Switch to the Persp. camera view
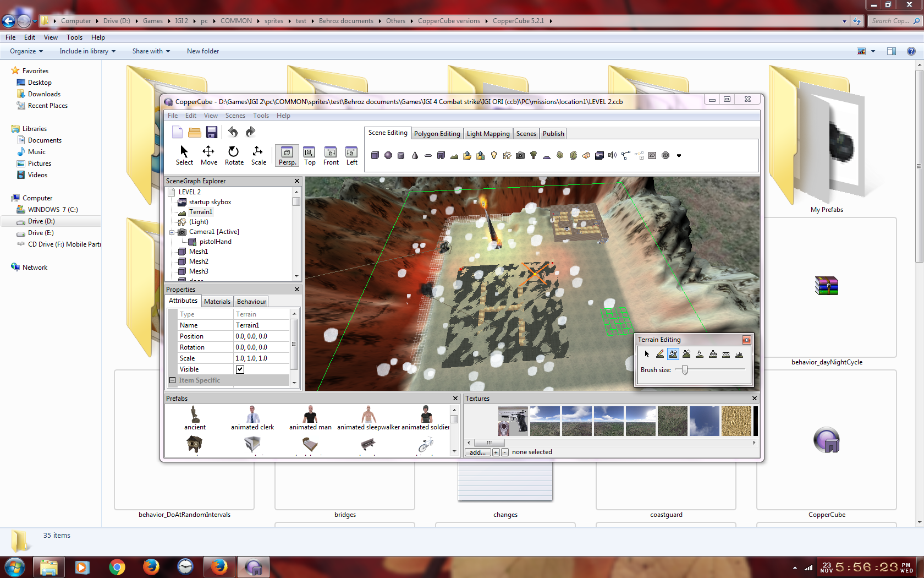Screen dimensions: 924x578 point(287,156)
